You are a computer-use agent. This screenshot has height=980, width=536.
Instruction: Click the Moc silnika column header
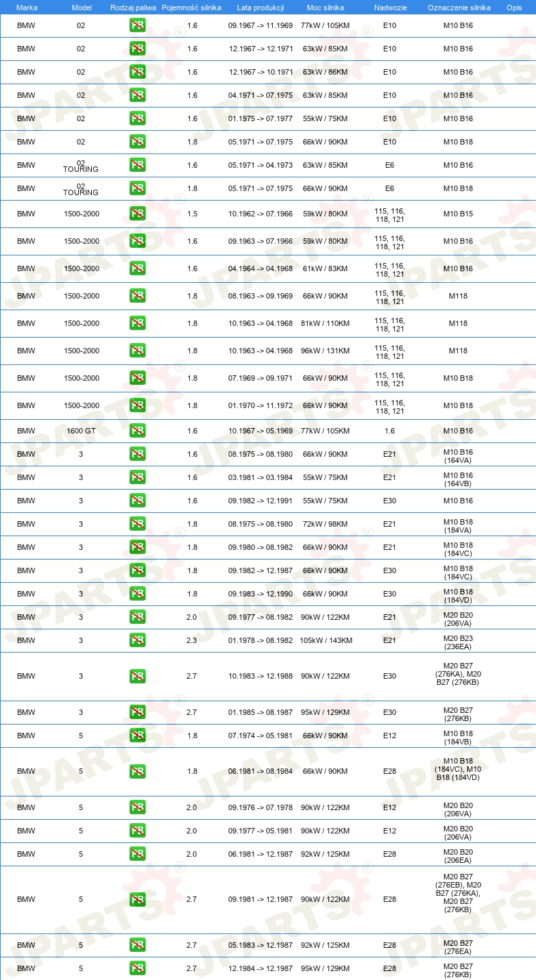tap(325, 7)
